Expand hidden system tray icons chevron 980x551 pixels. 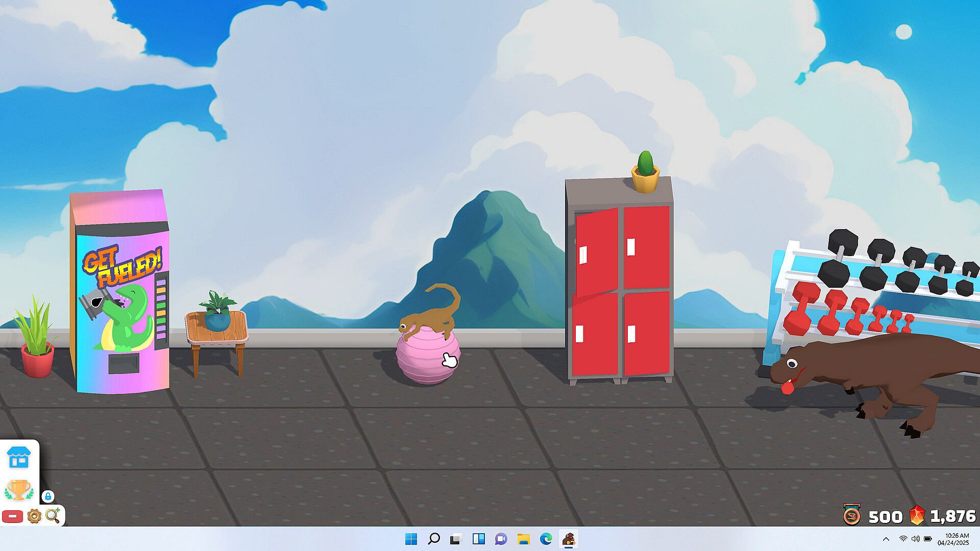[886, 539]
